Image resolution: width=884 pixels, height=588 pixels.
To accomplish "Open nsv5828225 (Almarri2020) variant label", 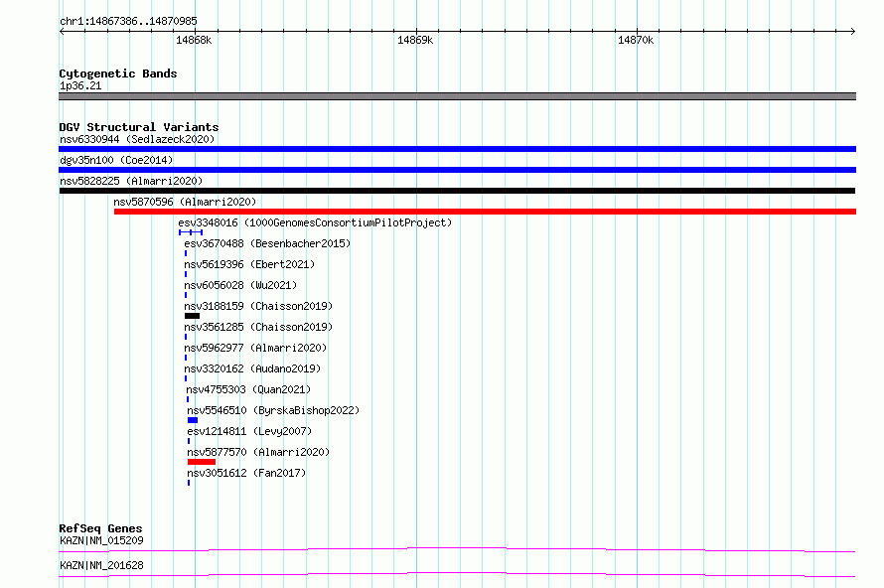I will click(131, 181).
